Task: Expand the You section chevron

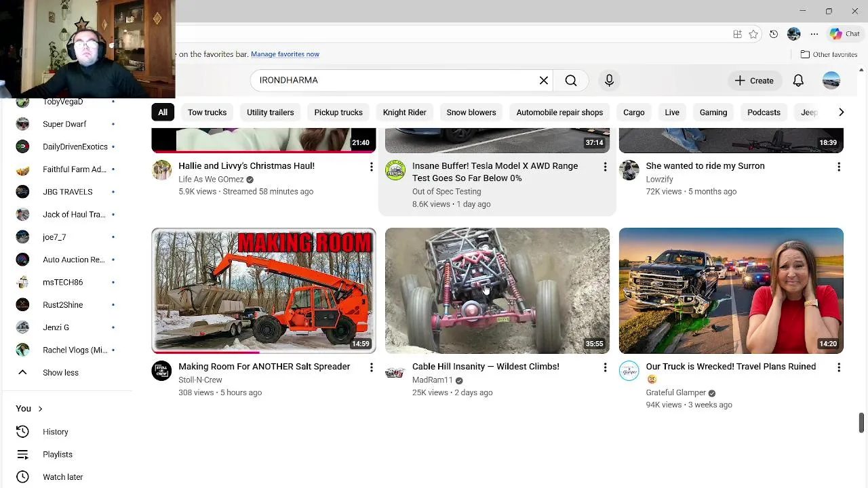Action: click(x=40, y=409)
